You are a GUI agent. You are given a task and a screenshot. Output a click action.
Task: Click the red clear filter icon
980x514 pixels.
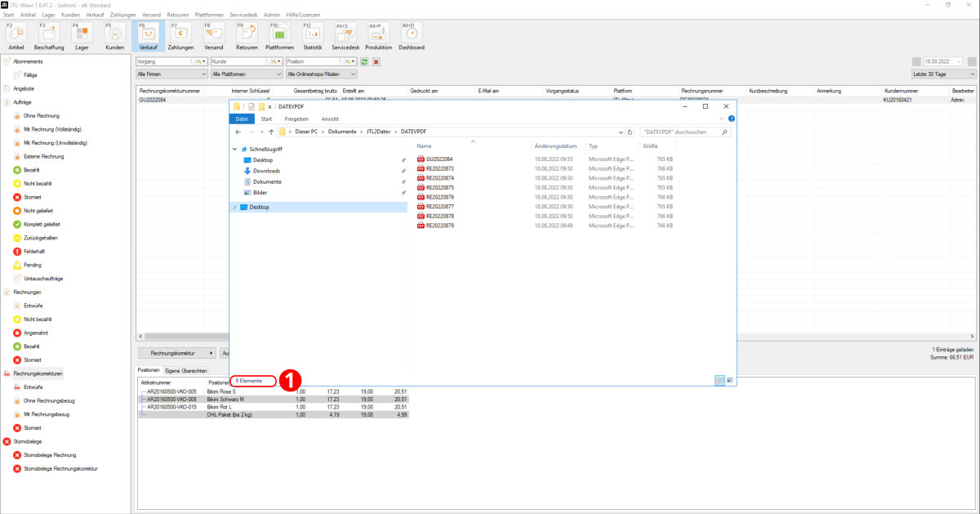coord(376,61)
